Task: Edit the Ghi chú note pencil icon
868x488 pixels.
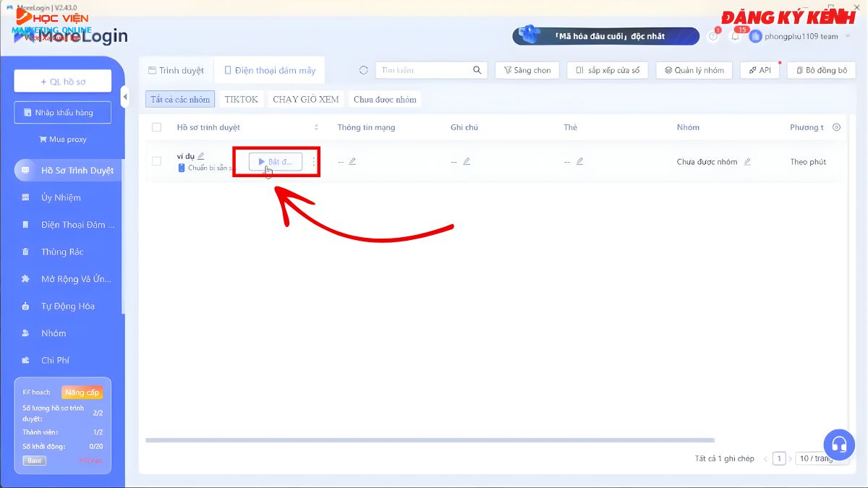Action: (467, 161)
